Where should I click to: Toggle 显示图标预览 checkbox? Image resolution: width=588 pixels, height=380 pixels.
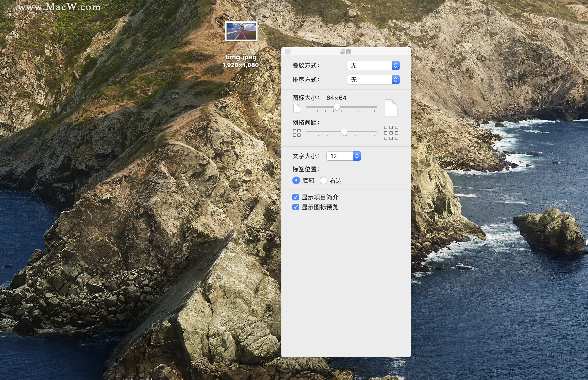pos(296,207)
